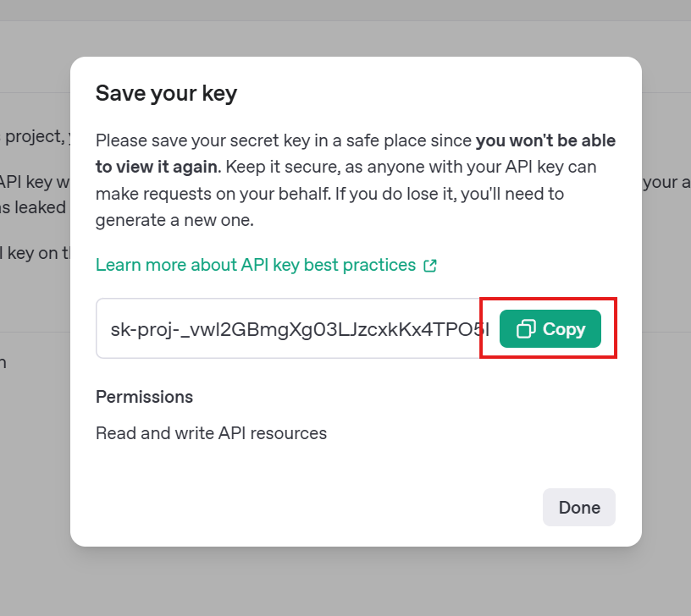Click the dimmed "project," text behind the dialog

(34, 136)
